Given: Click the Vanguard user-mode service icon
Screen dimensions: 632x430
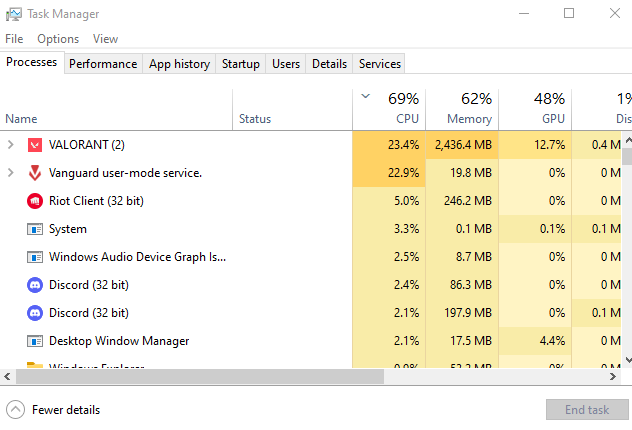Looking at the screenshot, I should 35,173.
